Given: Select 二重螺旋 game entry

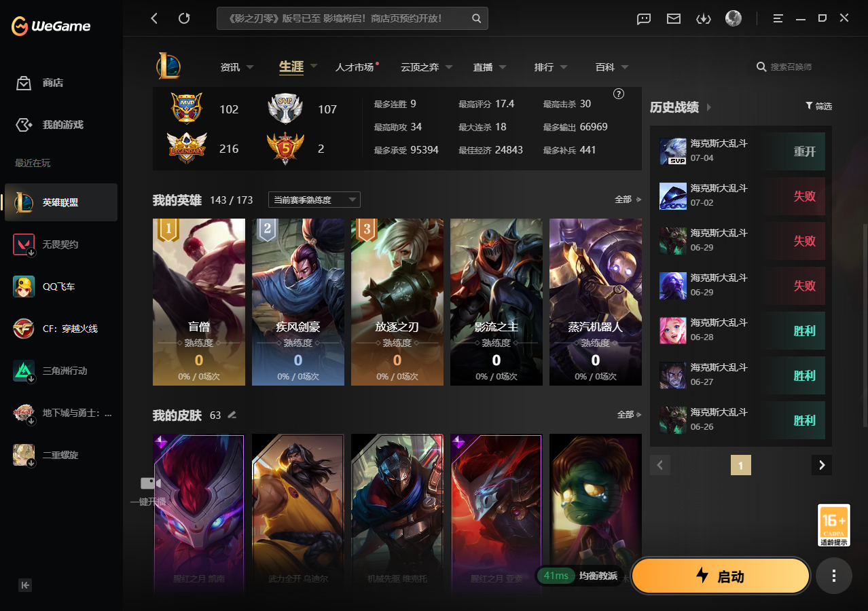Looking at the screenshot, I should pyautogui.click(x=61, y=455).
